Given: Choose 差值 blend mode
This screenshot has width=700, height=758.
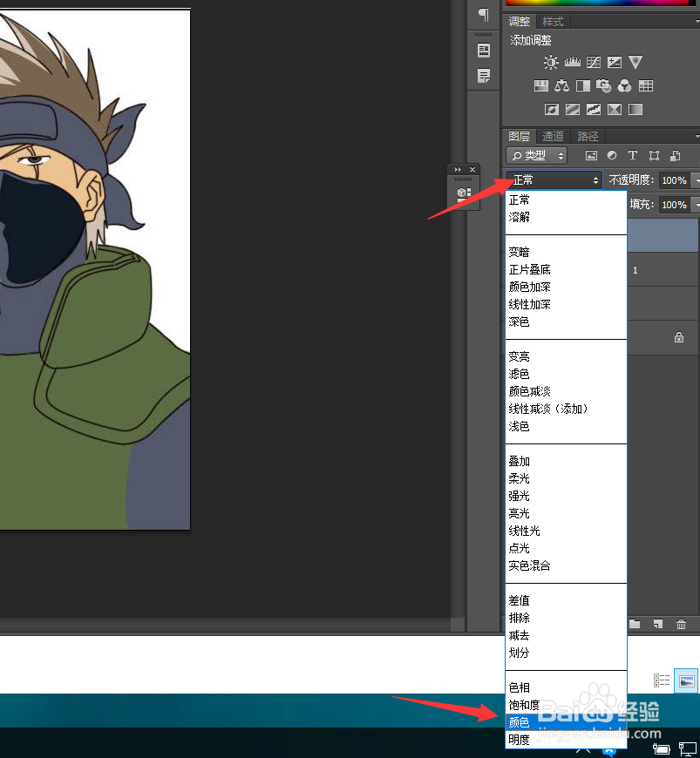Looking at the screenshot, I should pos(566,600).
